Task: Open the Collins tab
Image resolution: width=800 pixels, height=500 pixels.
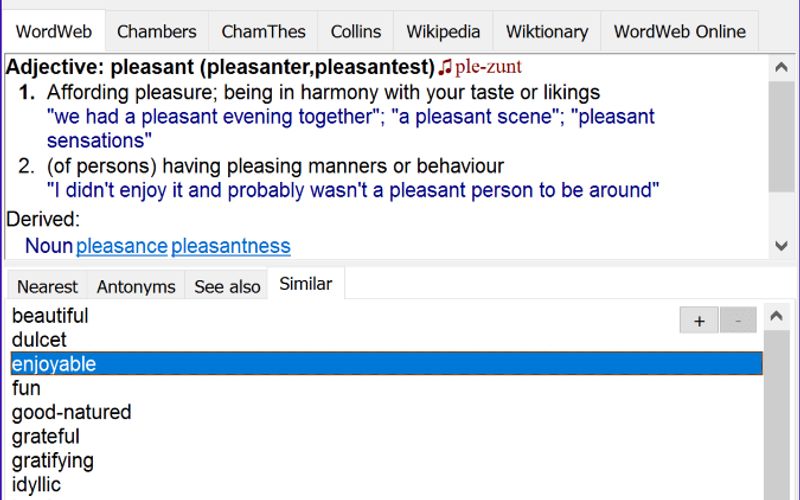Action: point(356,31)
